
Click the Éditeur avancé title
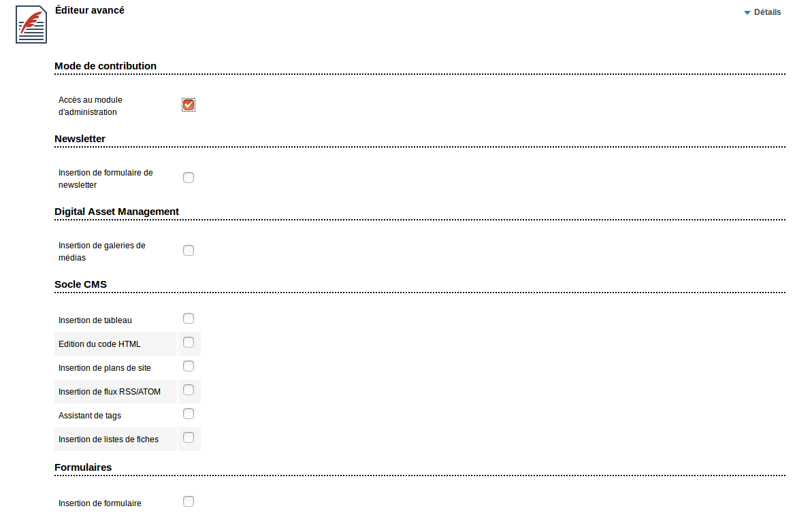click(90, 10)
